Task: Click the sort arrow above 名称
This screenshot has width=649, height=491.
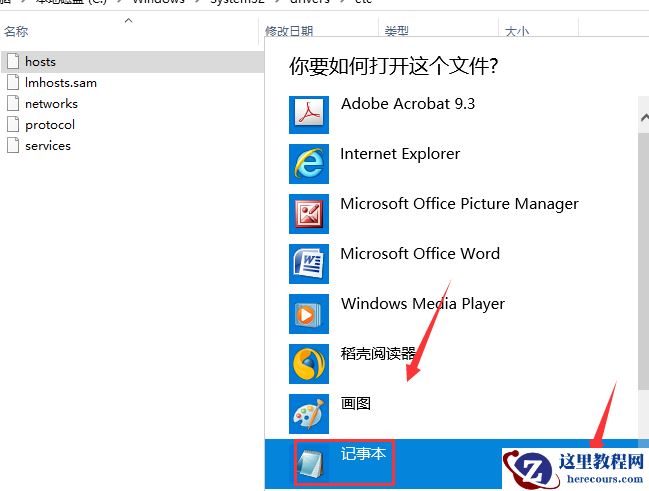Action: coord(129,20)
